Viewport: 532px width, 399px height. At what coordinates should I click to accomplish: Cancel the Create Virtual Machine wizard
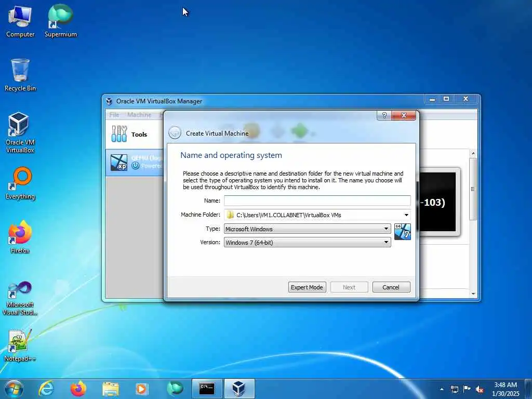click(x=391, y=287)
